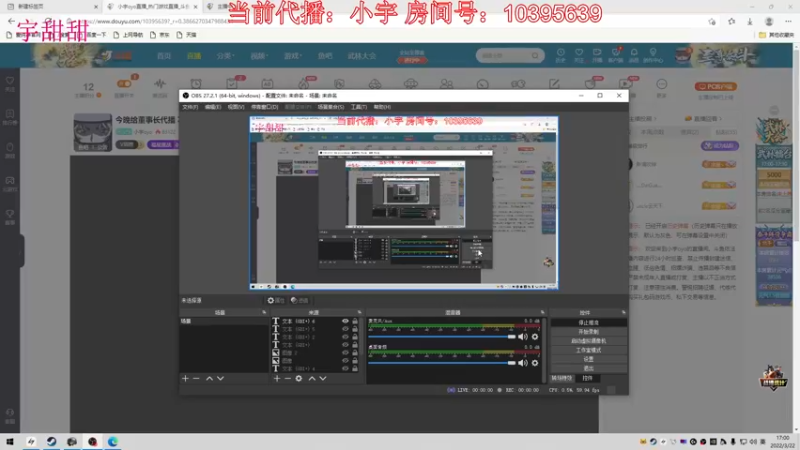Toggle lock on 文本 (GDI+) 6 source
Viewport: 800px width, 450px height.
[355, 321]
